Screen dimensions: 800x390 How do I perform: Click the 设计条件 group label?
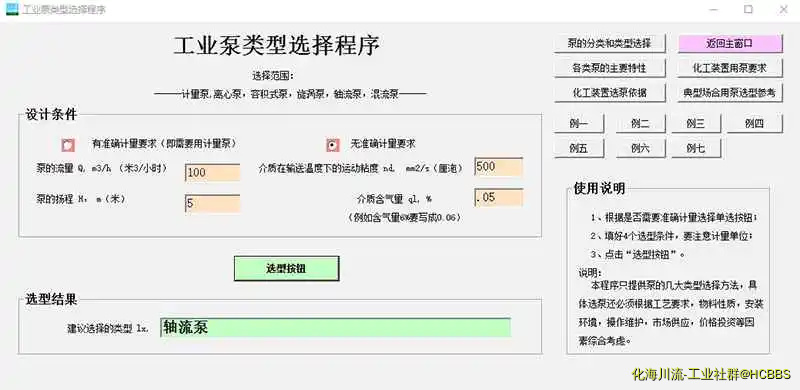51,114
